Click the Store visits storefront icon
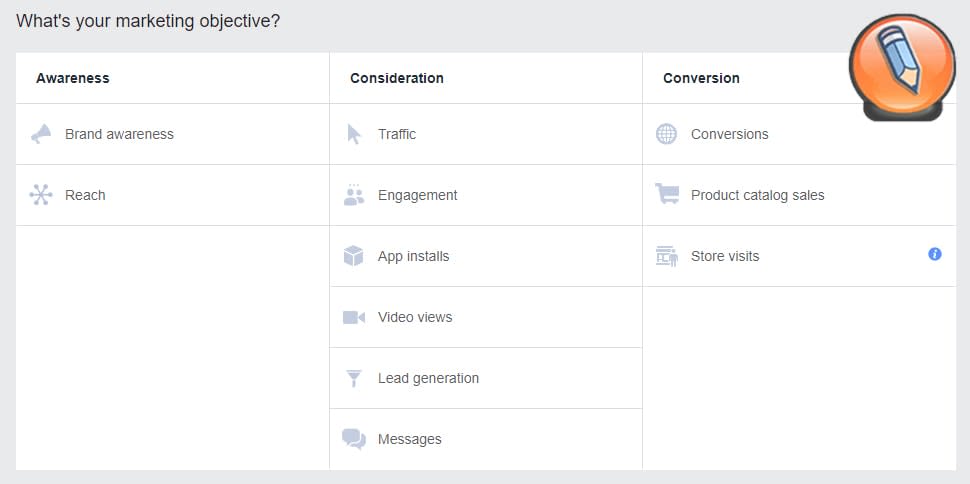This screenshot has height=484, width=970. pos(667,256)
